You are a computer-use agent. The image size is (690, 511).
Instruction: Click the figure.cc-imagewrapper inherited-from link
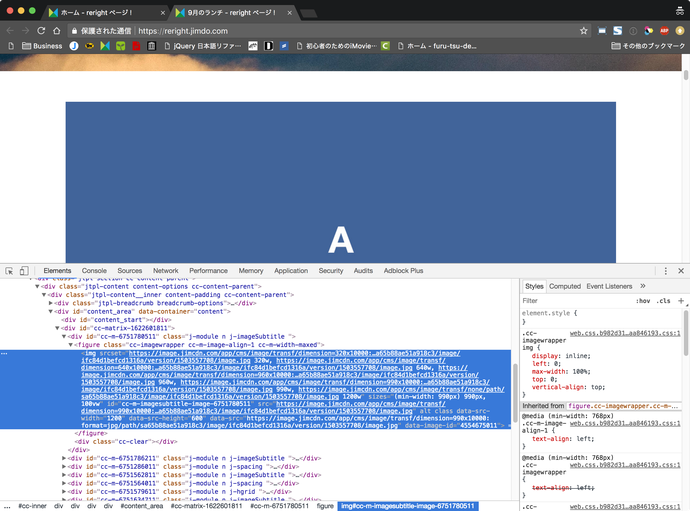(x=624, y=406)
